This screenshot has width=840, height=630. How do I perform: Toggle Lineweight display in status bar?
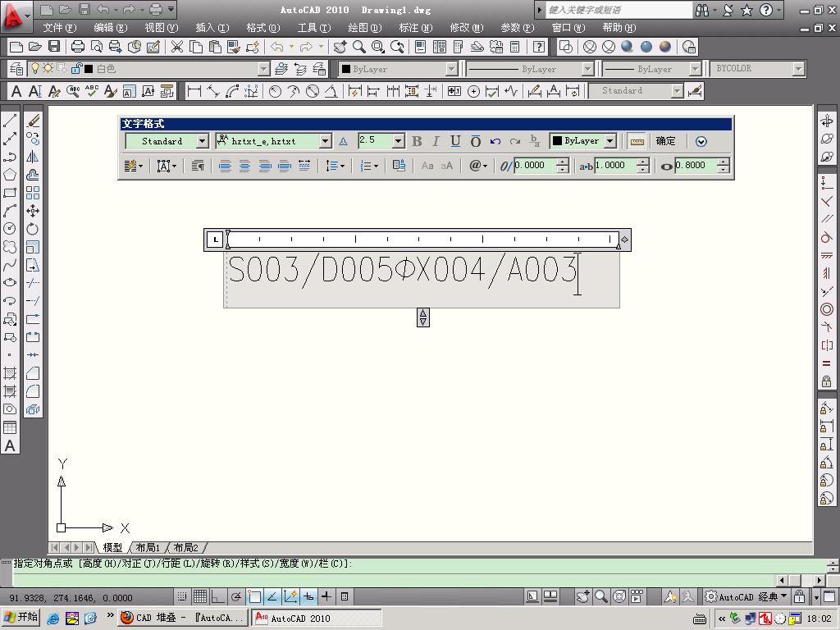pyautogui.click(x=326, y=596)
